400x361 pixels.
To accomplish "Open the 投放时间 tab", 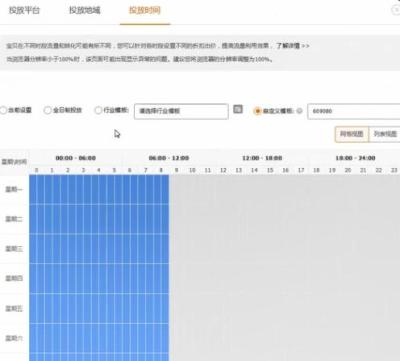I will tap(145, 10).
